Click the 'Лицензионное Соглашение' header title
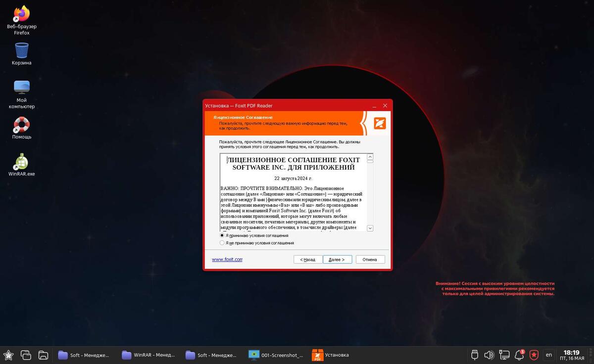The height and width of the screenshot is (364, 594). coord(243,117)
